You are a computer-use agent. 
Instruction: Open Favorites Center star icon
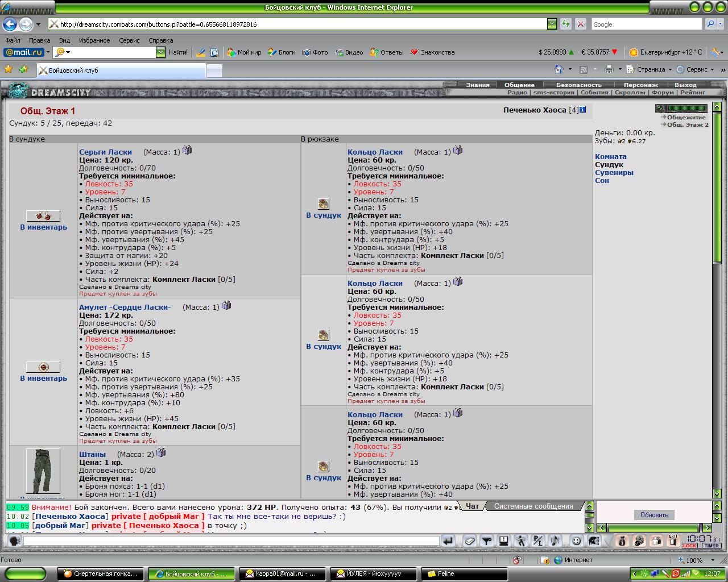pyautogui.click(x=9, y=69)
